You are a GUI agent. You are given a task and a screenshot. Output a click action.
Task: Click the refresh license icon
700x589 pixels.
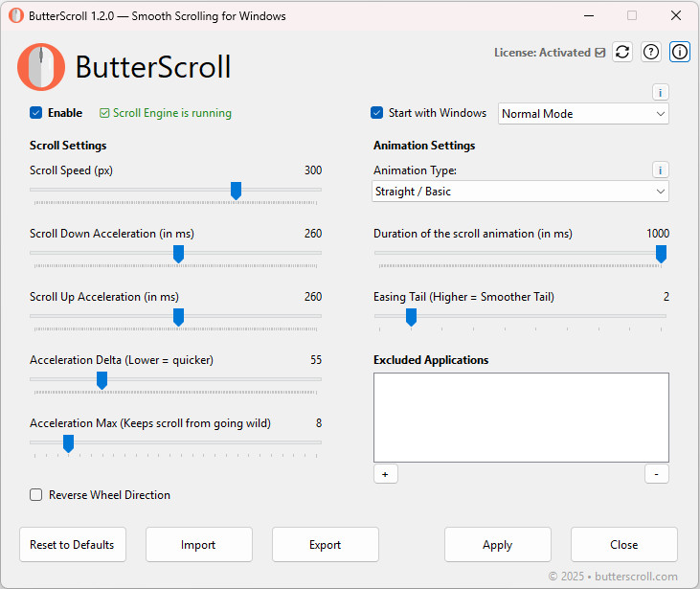622,53
